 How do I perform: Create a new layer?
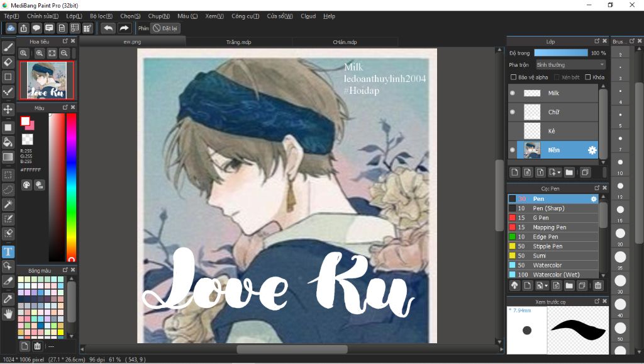[x=514, y=173]
